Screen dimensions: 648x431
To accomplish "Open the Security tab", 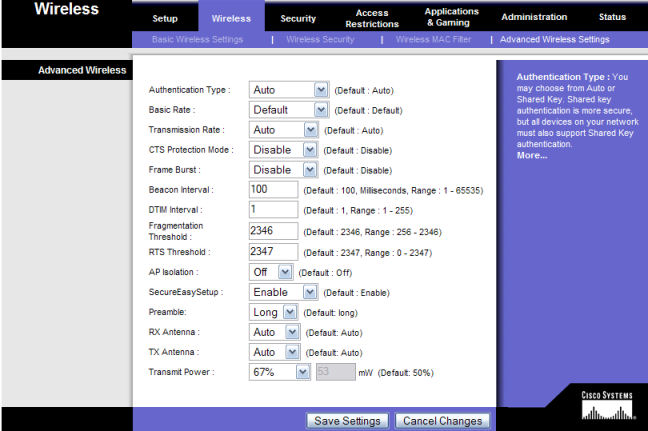I will [298, 18].
